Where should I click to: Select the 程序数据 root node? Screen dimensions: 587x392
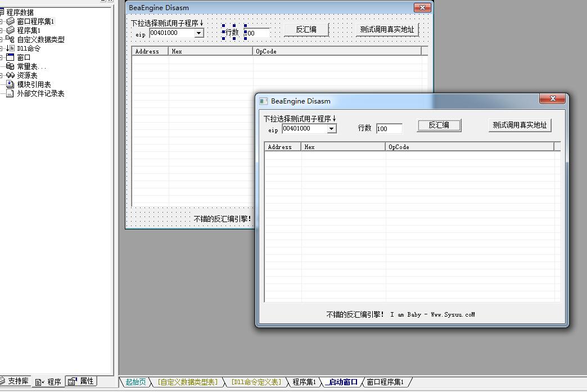[20, 12]
